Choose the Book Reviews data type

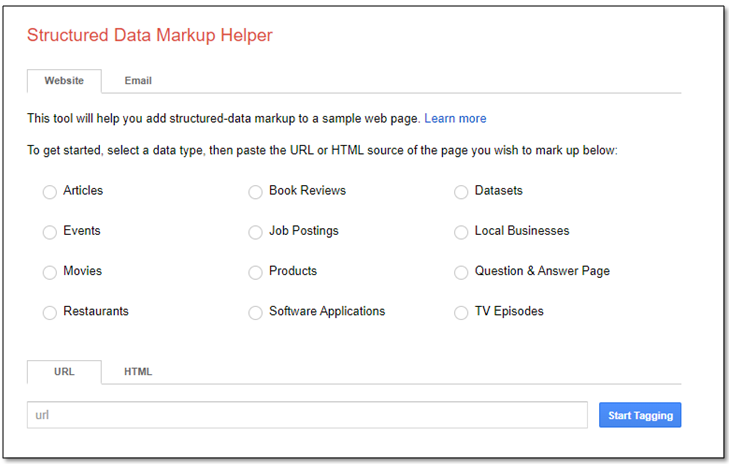tap(255, 192)
